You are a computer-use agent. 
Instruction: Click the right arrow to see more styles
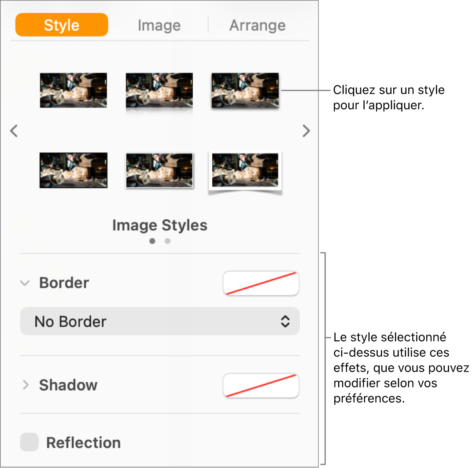coord(306,131)
